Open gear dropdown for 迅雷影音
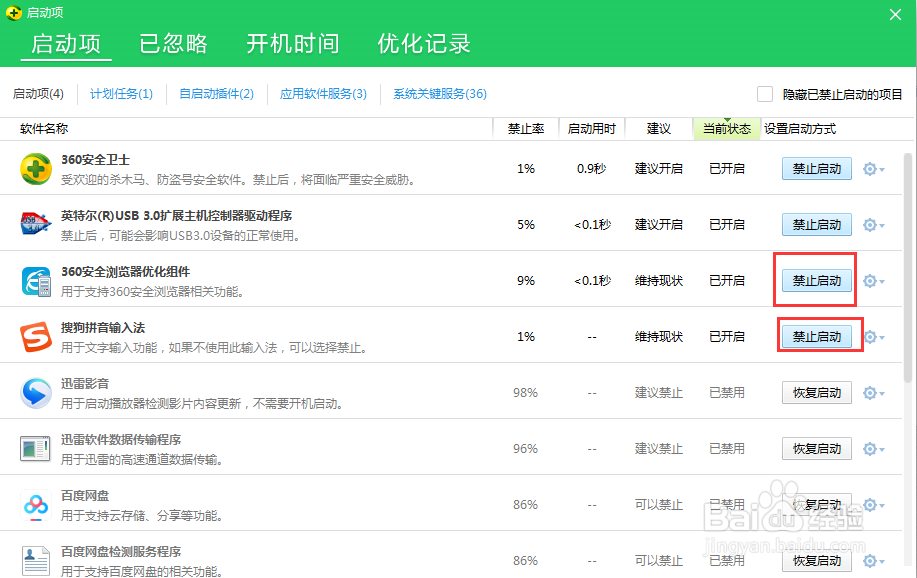The image size is (917, 578). click(873, 393)
